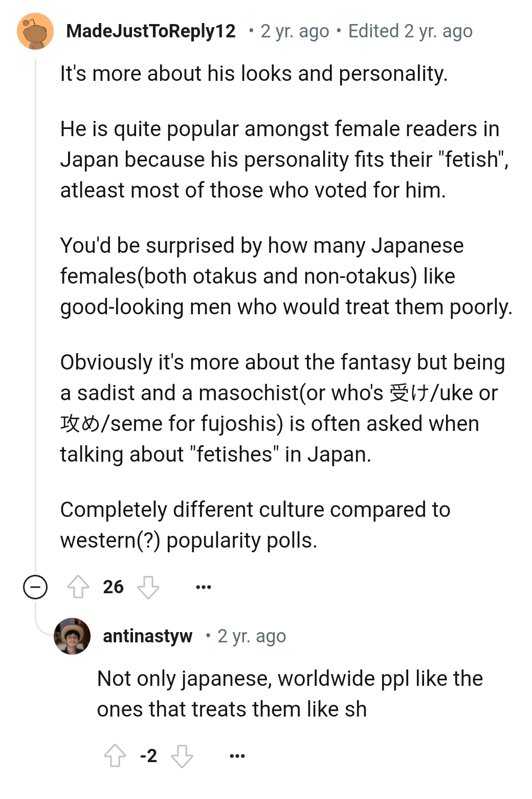Click the "It's more about his looks" paragraph
The image size is (532, 799).
254,74
